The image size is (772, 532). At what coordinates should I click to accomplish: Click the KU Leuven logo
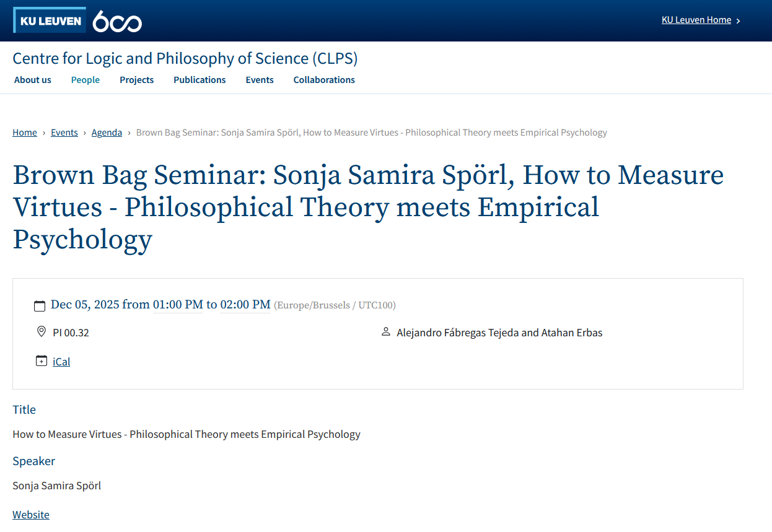click(x=50, y=21)
